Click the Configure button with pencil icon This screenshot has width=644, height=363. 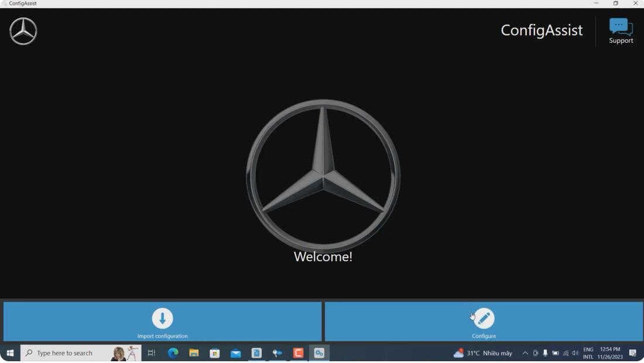click(484, 321)
